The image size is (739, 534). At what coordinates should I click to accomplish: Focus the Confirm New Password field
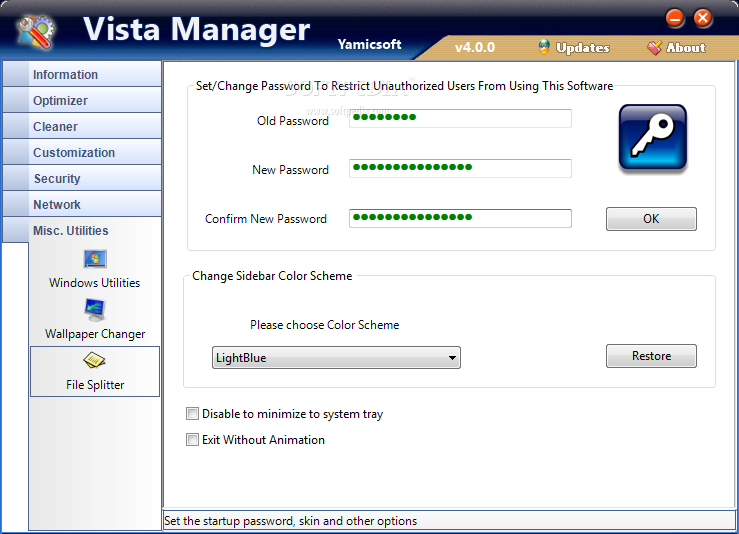click(460, 218)
